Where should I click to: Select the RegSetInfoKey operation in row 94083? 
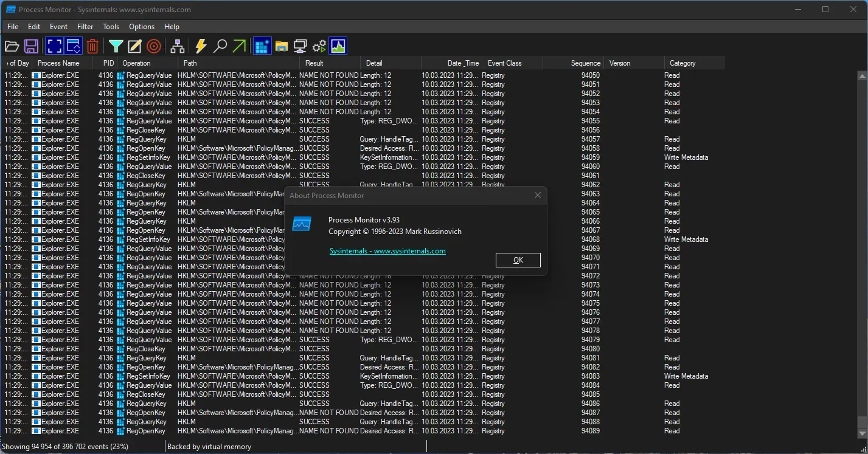pos(148,376)
